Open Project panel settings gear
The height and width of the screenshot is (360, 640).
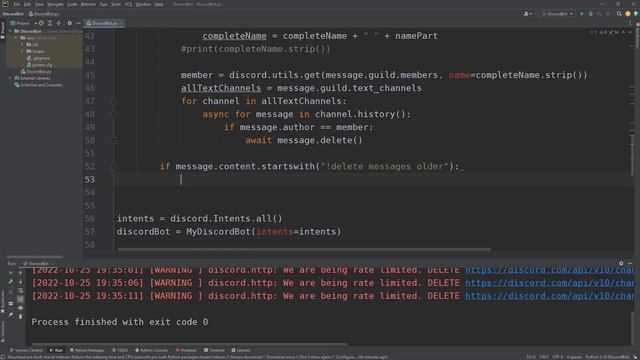coord(69,23)
